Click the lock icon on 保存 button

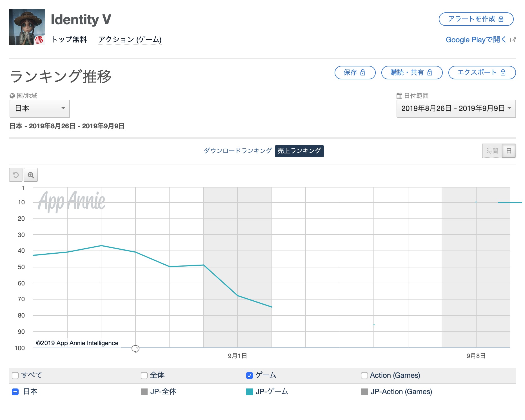coord(363,72)
